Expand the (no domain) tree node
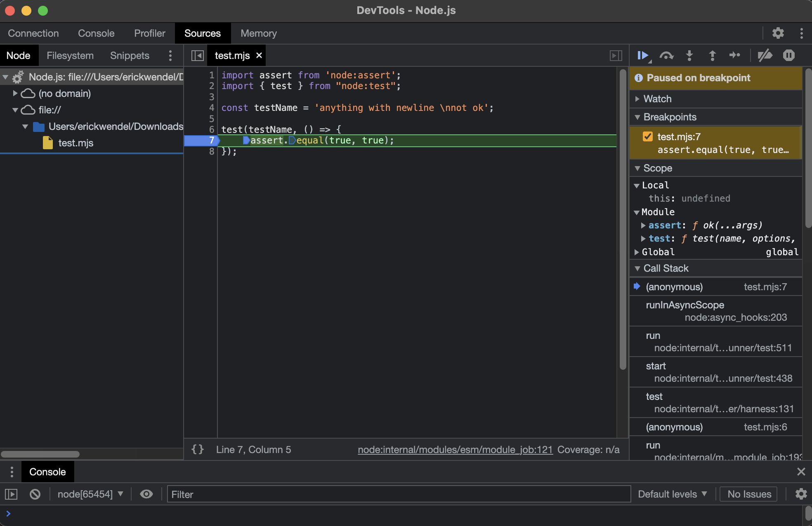 15,93
